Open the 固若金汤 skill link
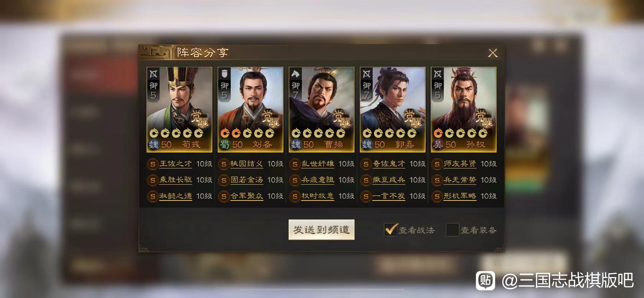Viewport: 644px width, 298px height. pyautogui.click(x=247, y=180)
